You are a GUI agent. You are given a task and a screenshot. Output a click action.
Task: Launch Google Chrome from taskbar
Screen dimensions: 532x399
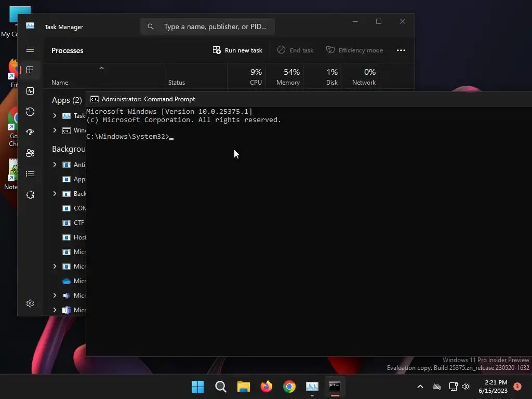pos(289,387)
